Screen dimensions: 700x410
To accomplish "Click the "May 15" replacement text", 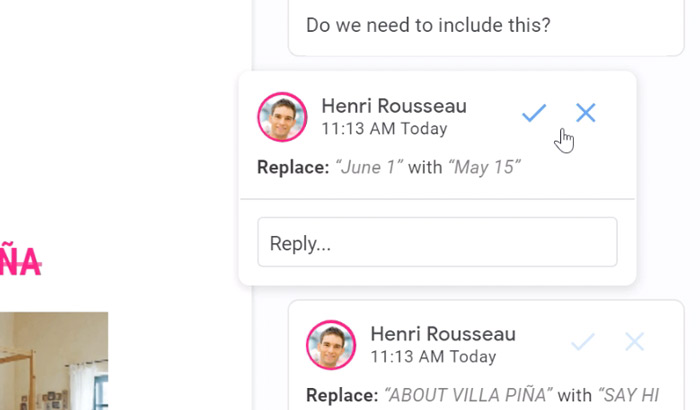I will coord(484,167).
